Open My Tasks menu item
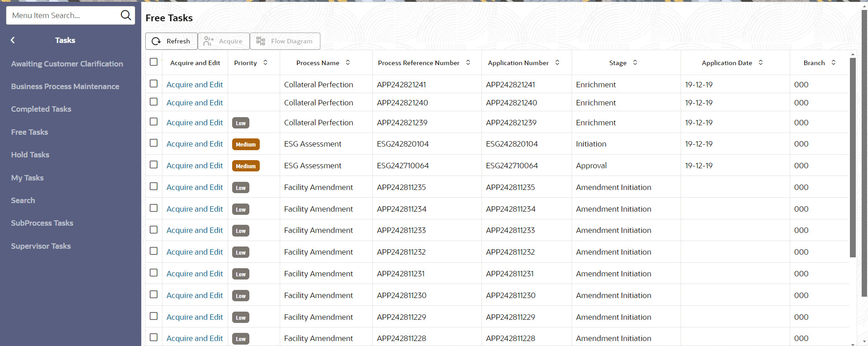This screenshot has height=346, width=868. [27, 178]
